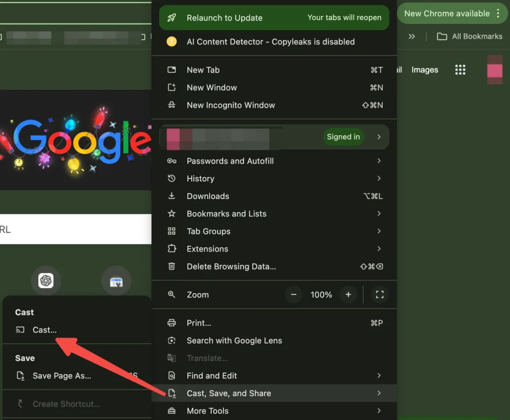The height and width of the screenshot is (420, 510).
Task: Show hidden bookmarks with double chevron
Action: click(412, 36)
